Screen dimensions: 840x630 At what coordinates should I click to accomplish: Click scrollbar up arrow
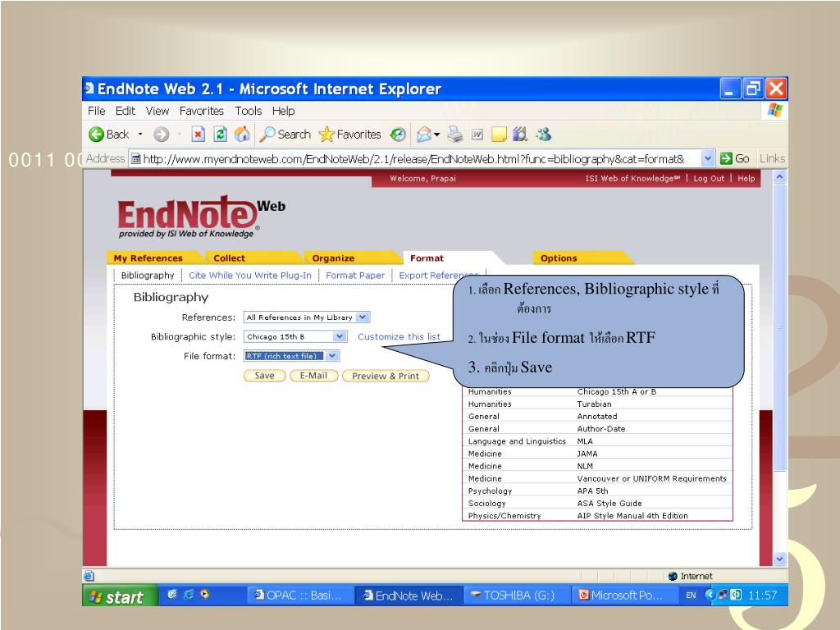click(780, 177)
